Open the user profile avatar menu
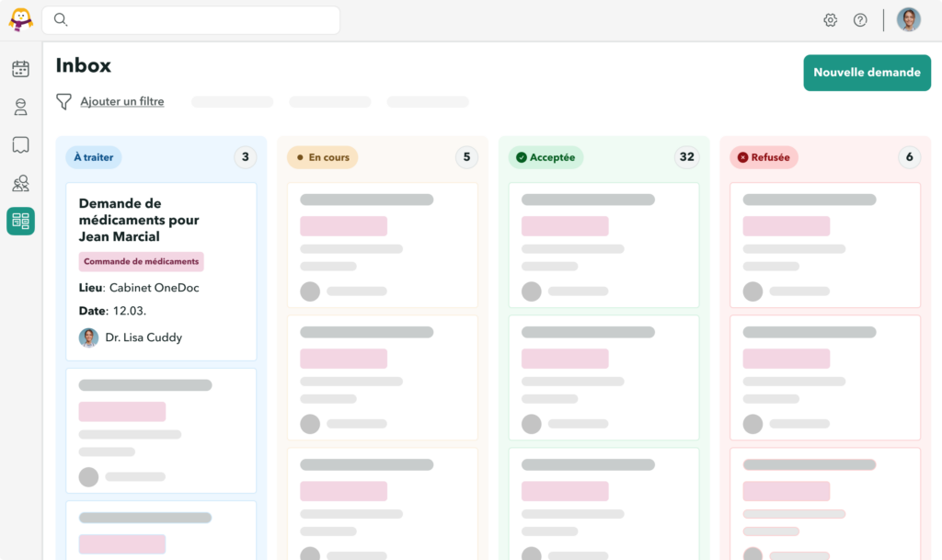 pyautogui.click(x=908, y=20)
